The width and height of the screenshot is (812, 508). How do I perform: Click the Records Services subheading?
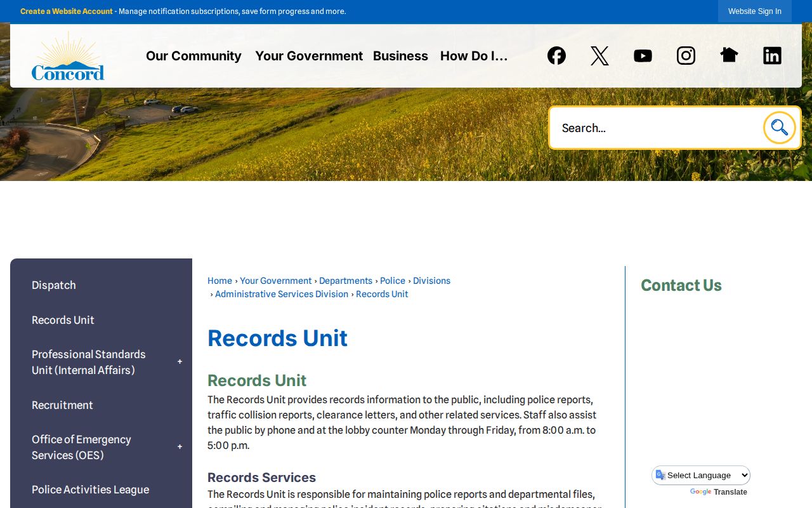point(261,478)
